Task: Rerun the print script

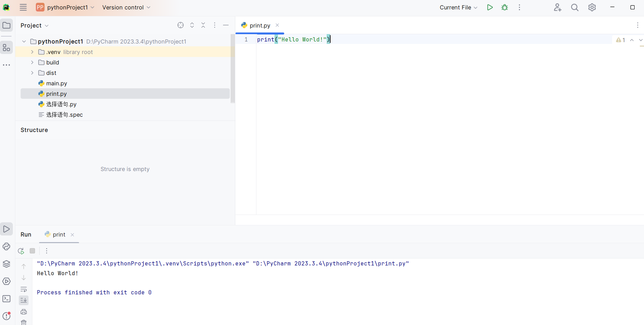Action: click(x=21, y=251)
